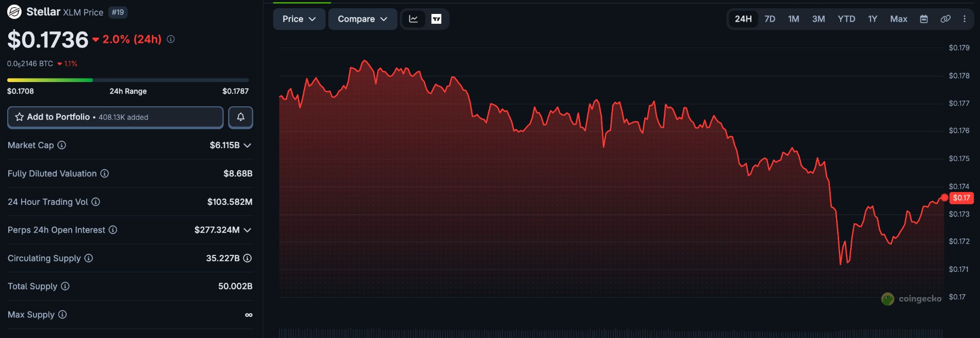
Task: Open info icon beside 35.227B value
Action: [248, 258]
